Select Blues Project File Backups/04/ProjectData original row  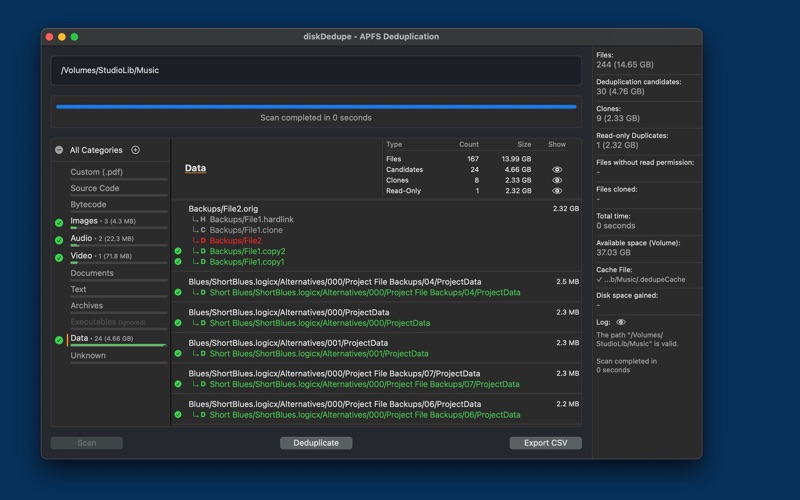click(x=335, y=282)
